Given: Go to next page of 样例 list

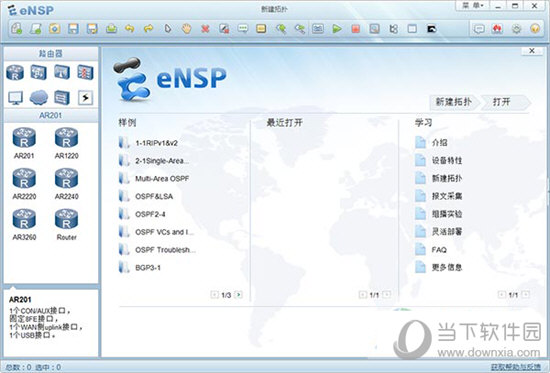Looking at the screenshot, I should point(239,295).
